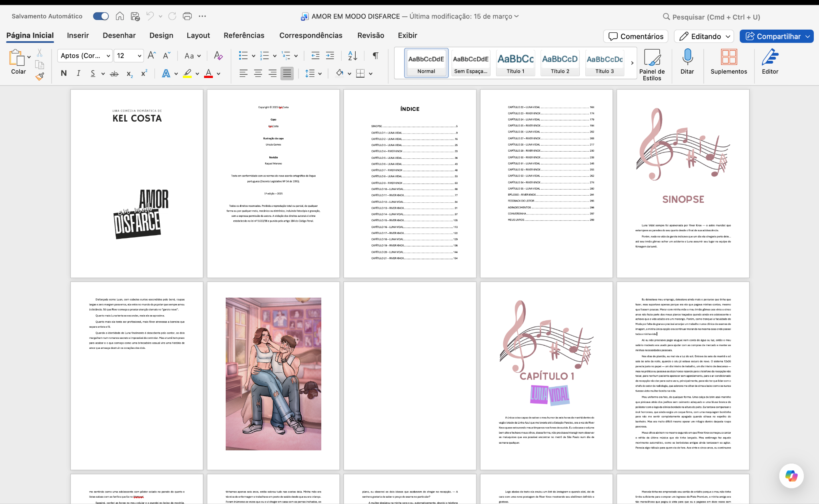Click the Cut scissors icon
Viewport: 819px width, 504px height.
pyautogui.click(x=40, y=53)
